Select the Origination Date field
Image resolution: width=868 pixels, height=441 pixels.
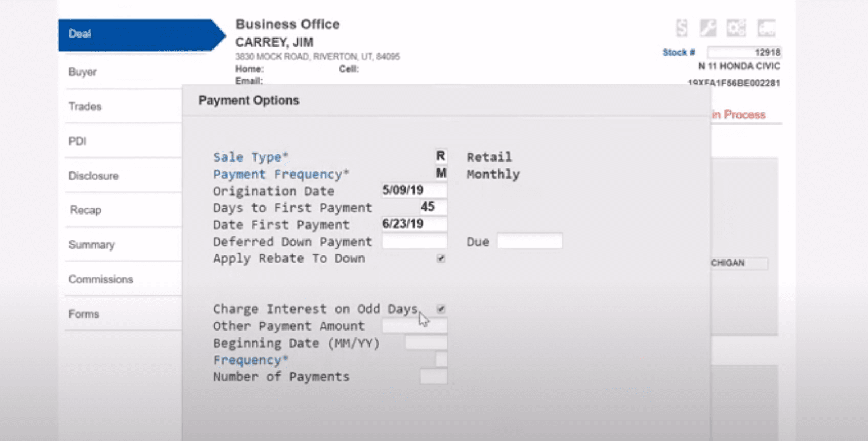414,189
